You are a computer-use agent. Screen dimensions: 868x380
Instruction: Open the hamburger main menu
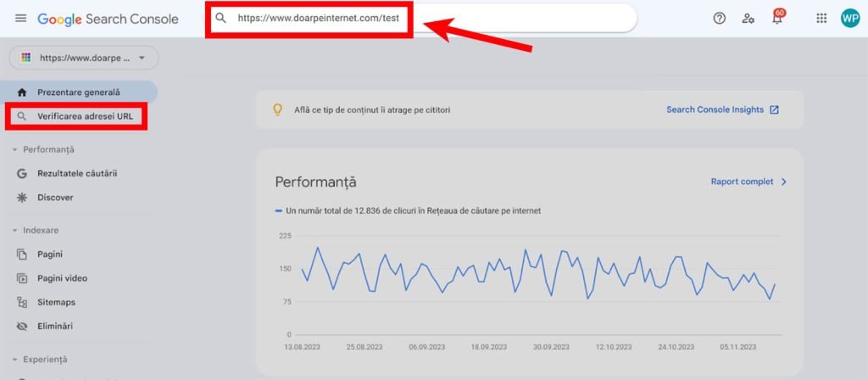tap(20, 19)
